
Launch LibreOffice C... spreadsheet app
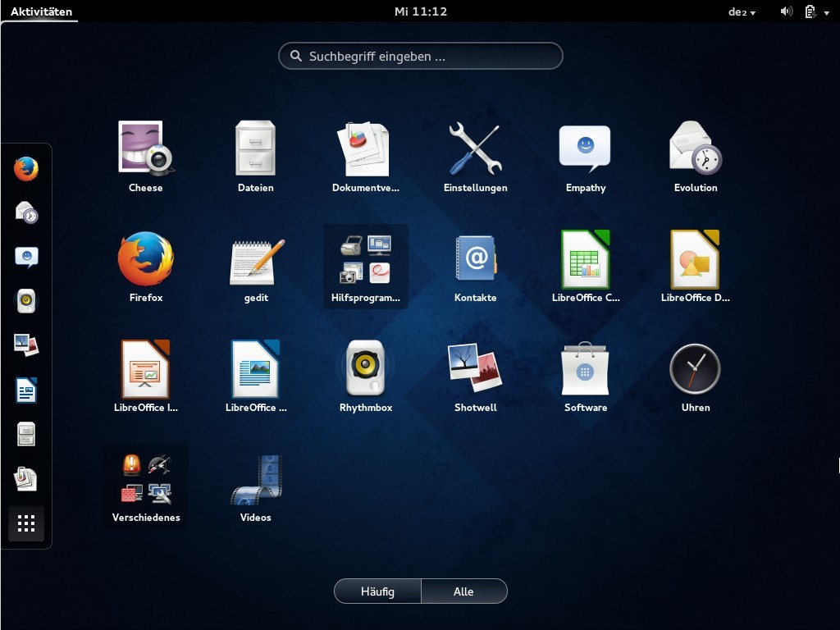tap(586, 267)
